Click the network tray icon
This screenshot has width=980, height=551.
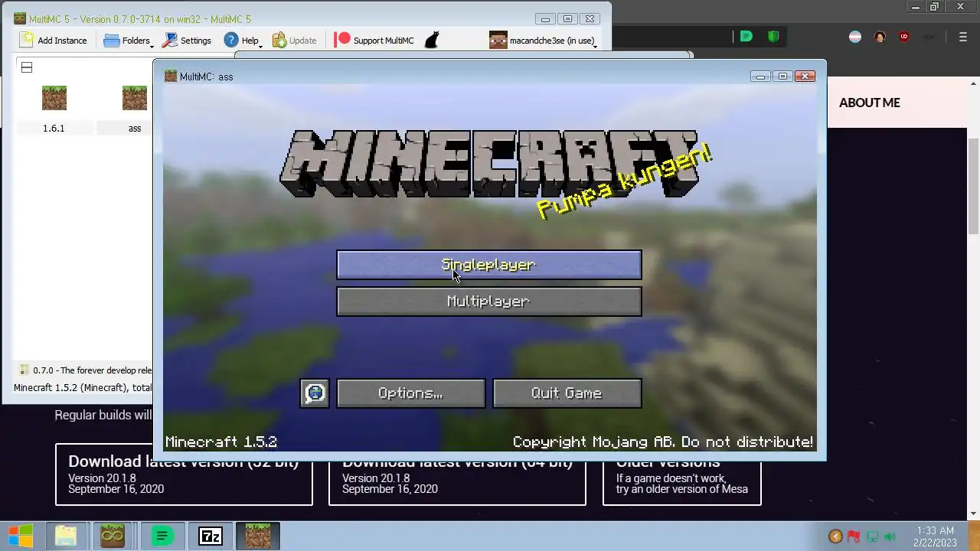click(872, 537)
